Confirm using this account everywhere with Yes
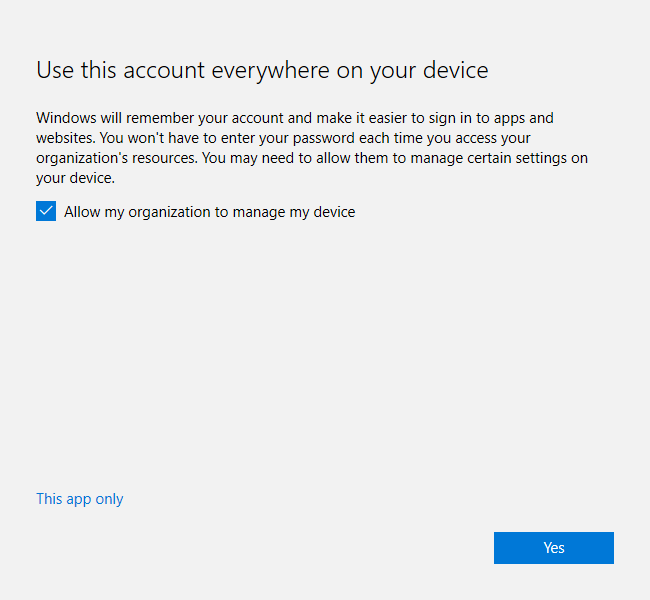This screenshot has height=600, width=650. (x=553, y=548)
